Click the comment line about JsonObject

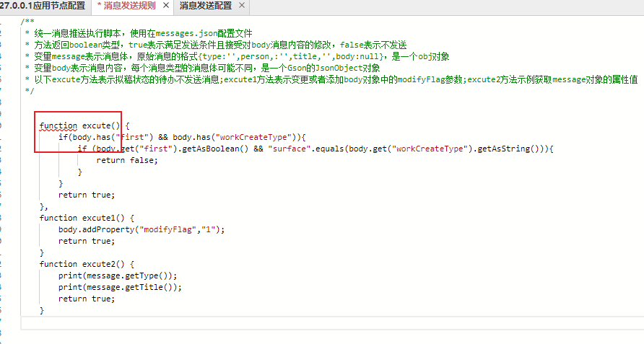[202, 68]
